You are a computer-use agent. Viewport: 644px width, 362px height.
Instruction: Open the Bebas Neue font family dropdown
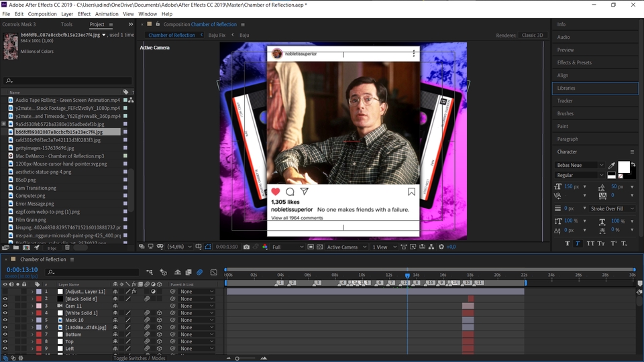[580, 165]
